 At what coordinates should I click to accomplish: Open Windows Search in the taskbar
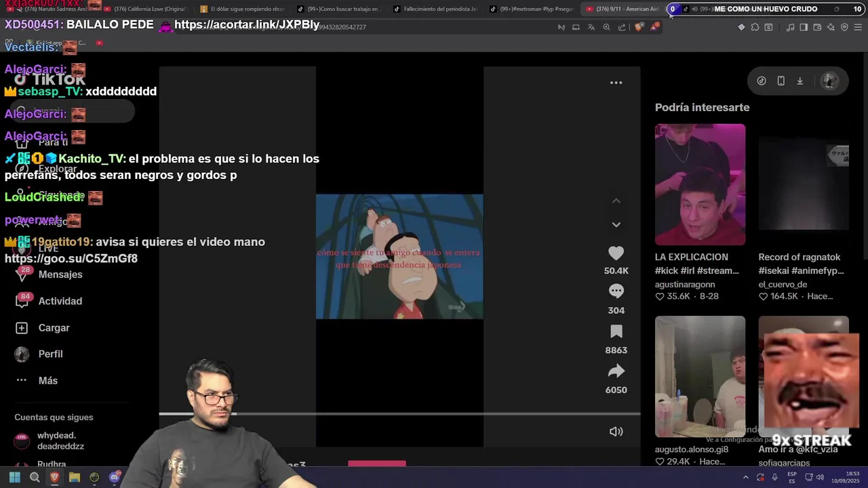pyautogui.click(x=35, y=477)
